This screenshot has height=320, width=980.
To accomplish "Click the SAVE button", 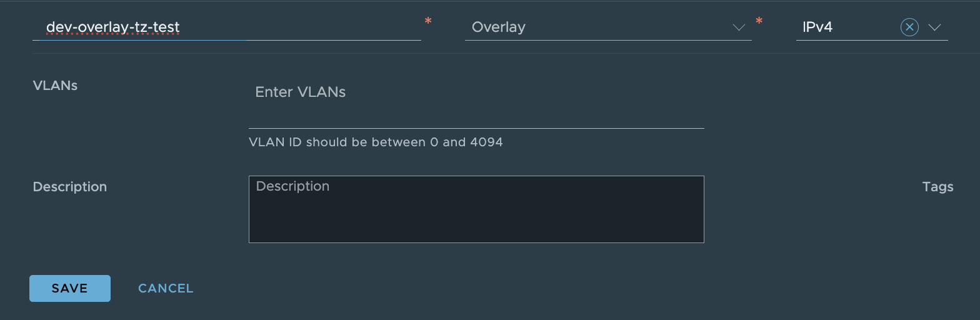I will [70, 288].
